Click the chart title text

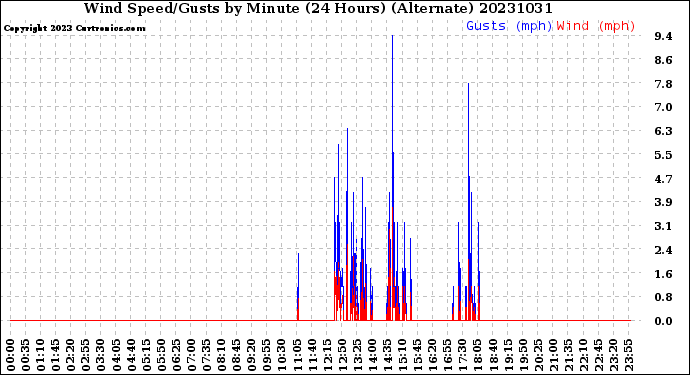point(318,8)
